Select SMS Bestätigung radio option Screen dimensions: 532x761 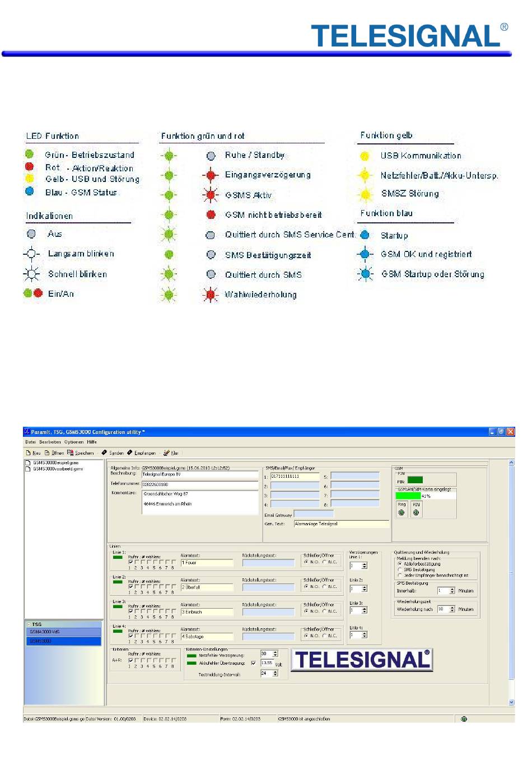click(400, 569)
